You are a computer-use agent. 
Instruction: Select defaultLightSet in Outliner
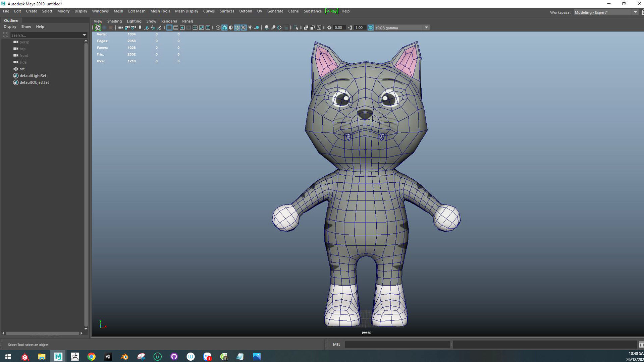[33, 75]
